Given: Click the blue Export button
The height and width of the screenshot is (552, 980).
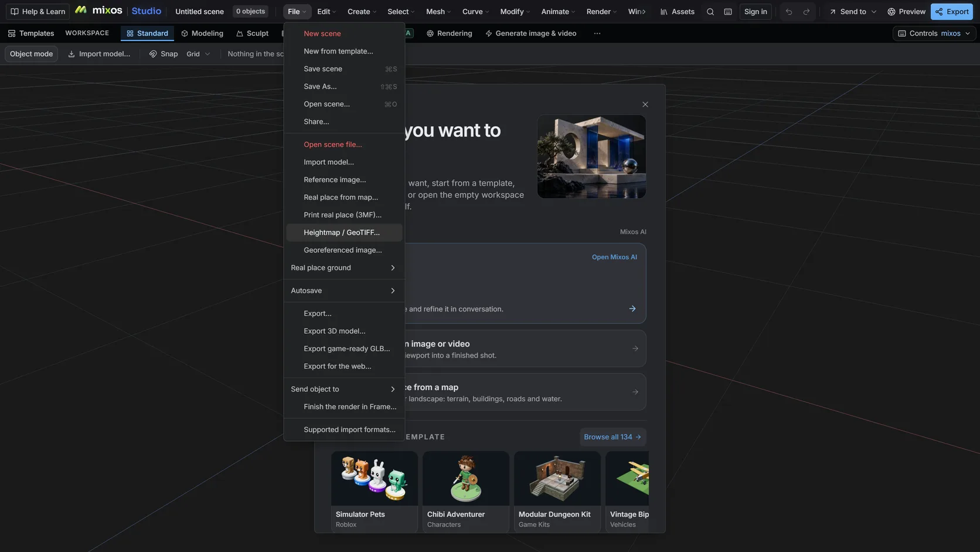Looking at the screenshot, I should 952,12.
